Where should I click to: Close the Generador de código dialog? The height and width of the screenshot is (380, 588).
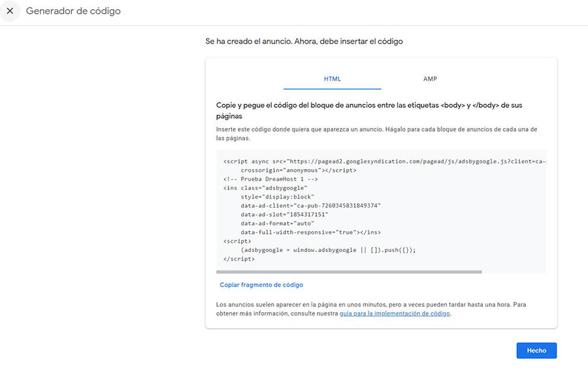point(10,11)
